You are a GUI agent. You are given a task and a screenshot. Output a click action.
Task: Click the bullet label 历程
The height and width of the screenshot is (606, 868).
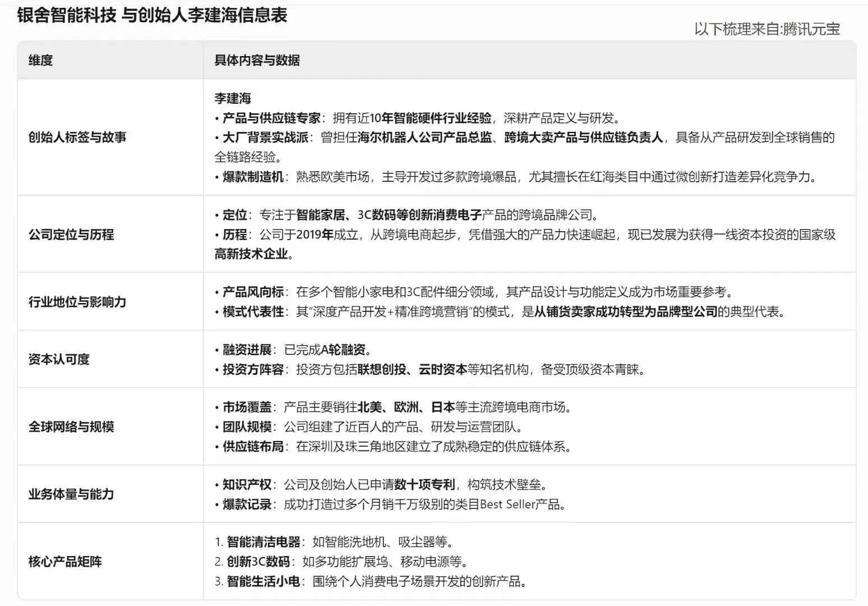235,235
